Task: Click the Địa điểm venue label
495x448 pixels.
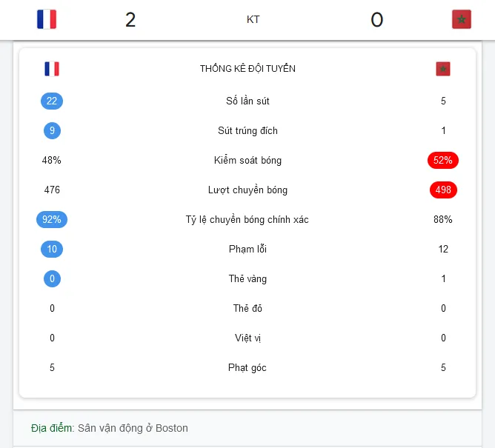Action: 53,428
